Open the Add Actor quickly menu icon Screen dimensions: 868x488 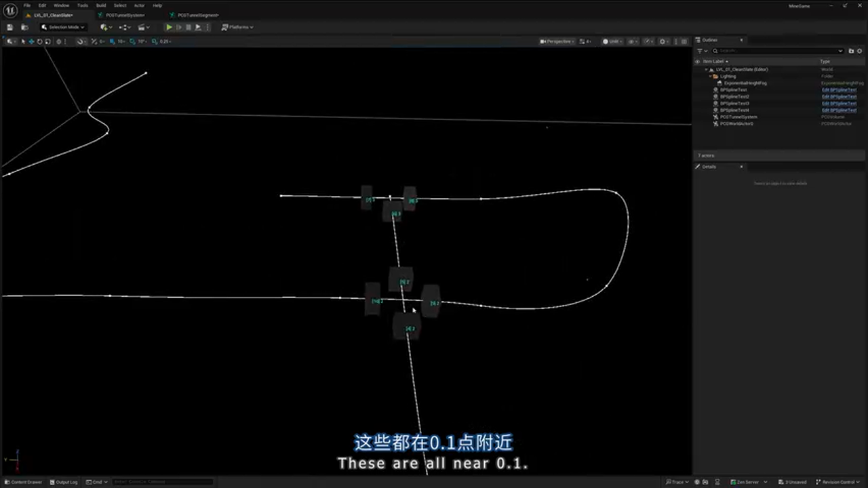103,27
